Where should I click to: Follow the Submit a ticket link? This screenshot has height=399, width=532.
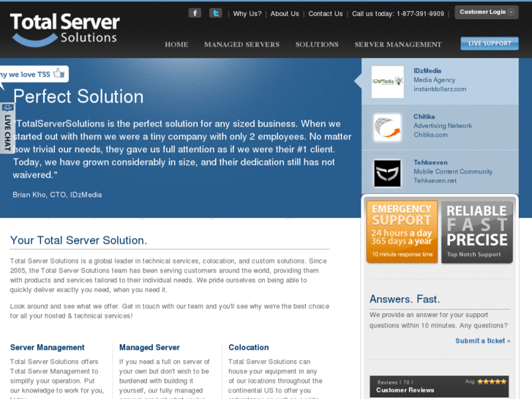[x=483, y=341]
